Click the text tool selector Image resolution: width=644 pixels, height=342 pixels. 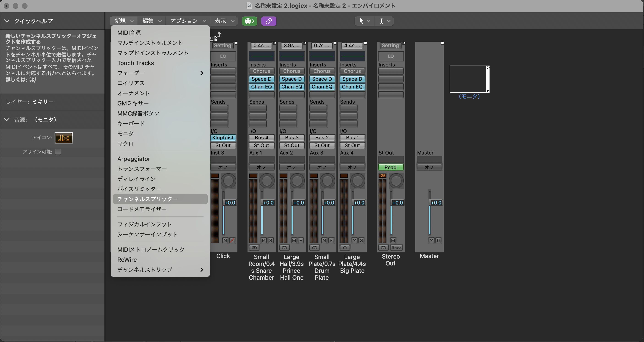(x=384, y=21)
